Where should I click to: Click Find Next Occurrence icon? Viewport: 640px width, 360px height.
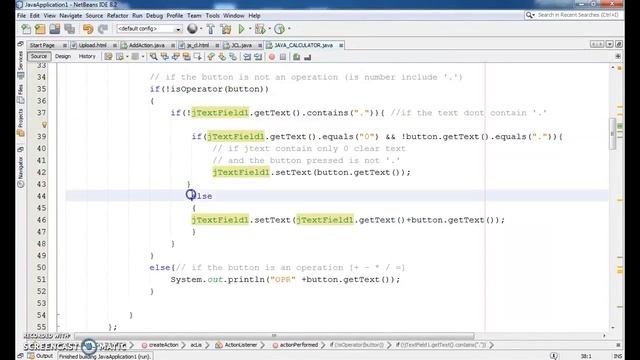click(x=176, y=57)
